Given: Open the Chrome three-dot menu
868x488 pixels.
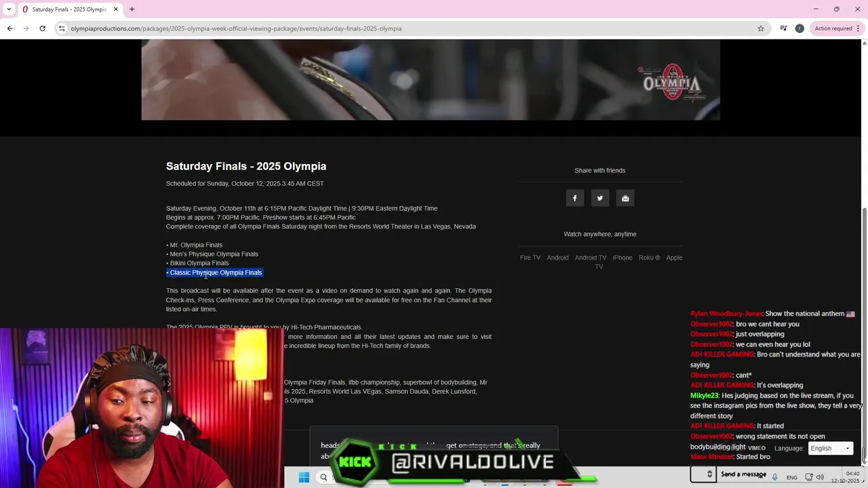Looking at the screenshot, I should tap(859, 28).
